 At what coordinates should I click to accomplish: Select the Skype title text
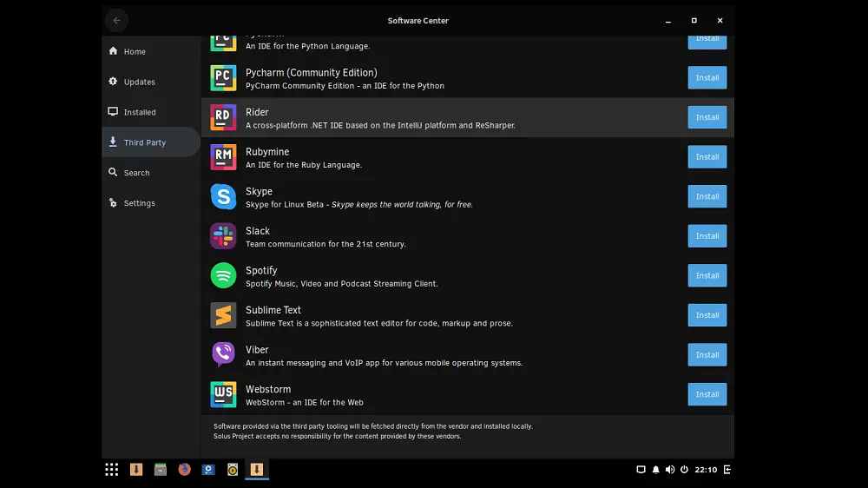259,191
